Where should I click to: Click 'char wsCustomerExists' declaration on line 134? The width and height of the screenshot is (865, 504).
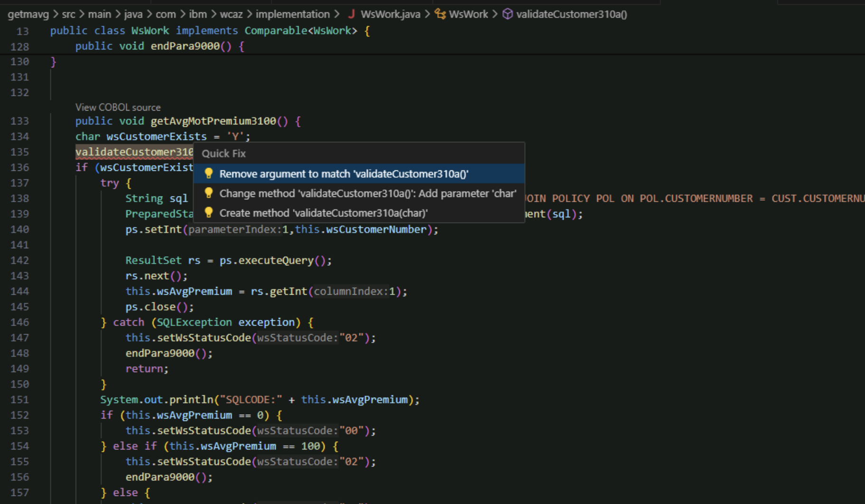pyautogui.click(x=163, y=137)
